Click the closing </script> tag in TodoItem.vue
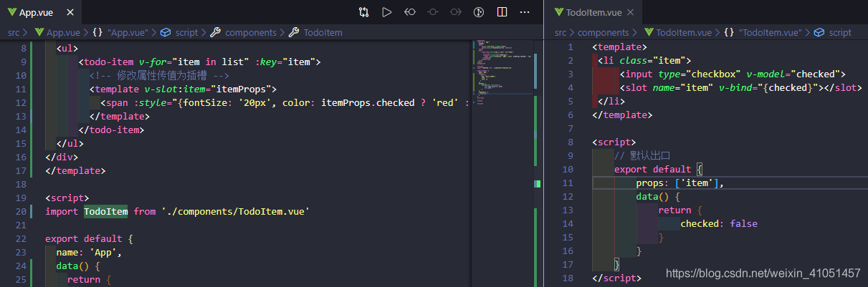 pos(616,278)
